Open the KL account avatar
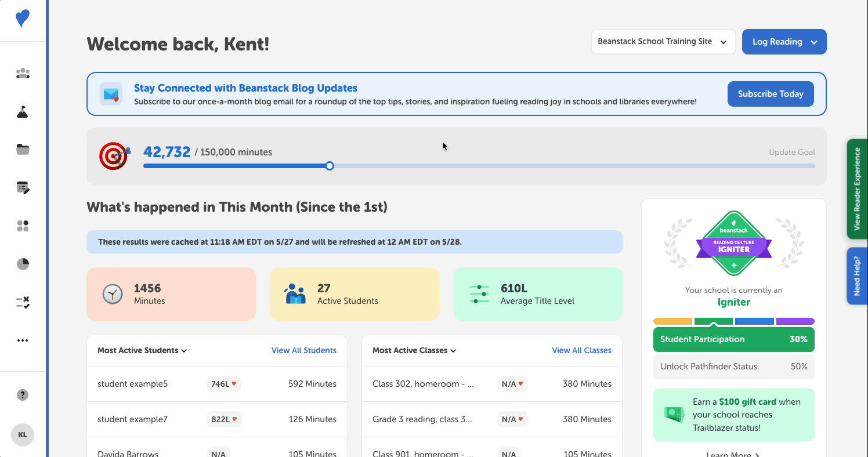Viewport: 868px width, 457px height. [23, 435]
